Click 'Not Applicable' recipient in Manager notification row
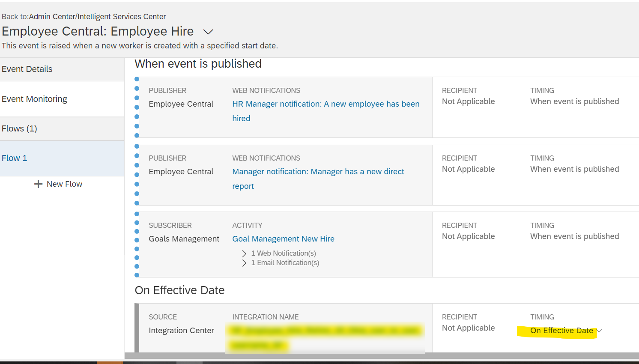639x364 pixels. point(468,169)
